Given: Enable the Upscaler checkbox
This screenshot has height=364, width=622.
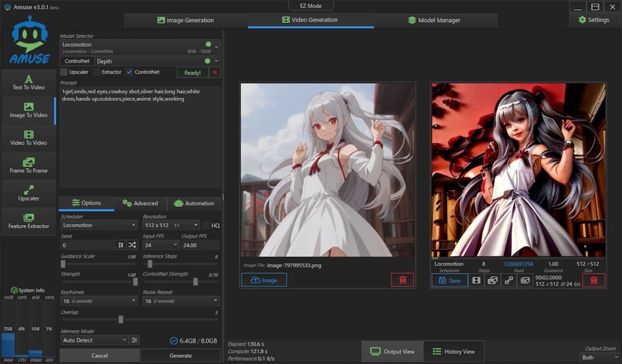Looking at the screenshot, I should click(x=64, y=72).
